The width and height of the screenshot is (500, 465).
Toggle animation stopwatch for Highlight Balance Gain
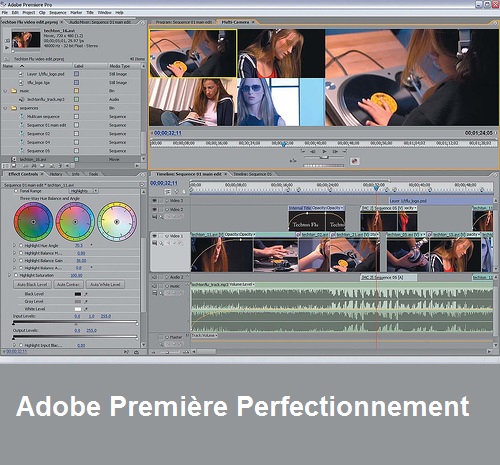pos(21,260)
